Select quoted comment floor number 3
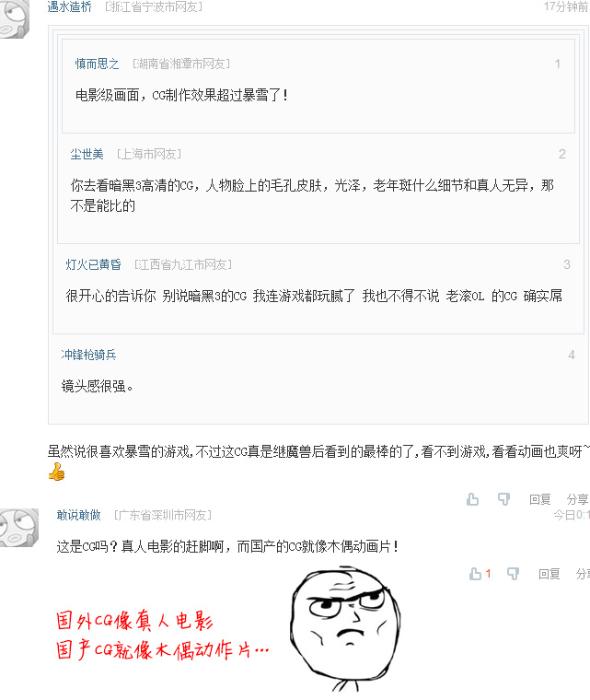 click(x=567, y=264)
